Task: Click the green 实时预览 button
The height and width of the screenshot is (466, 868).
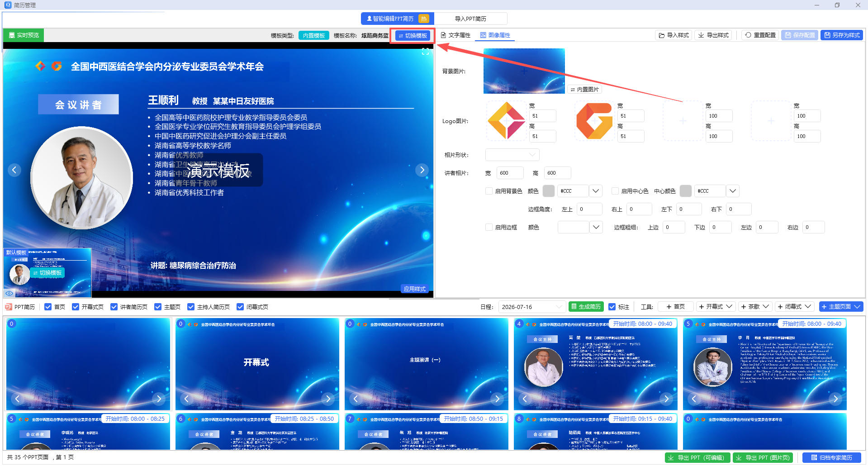Action: point(24,35)
